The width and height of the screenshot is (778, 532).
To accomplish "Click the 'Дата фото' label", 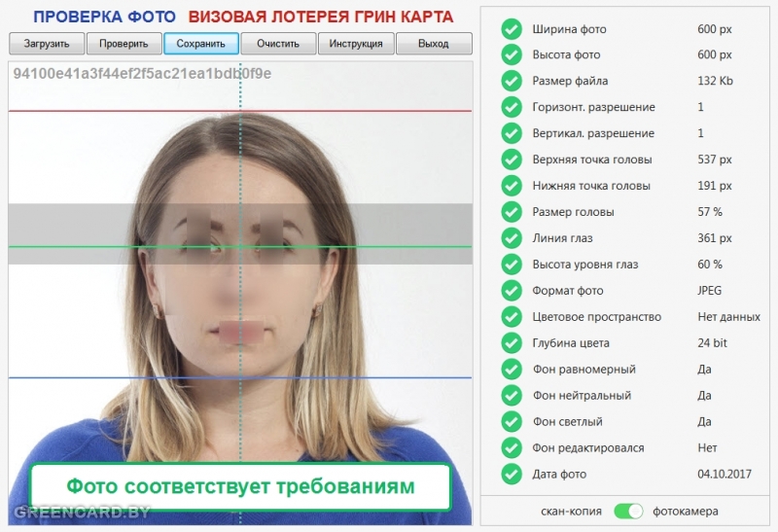I will [559, 475].
